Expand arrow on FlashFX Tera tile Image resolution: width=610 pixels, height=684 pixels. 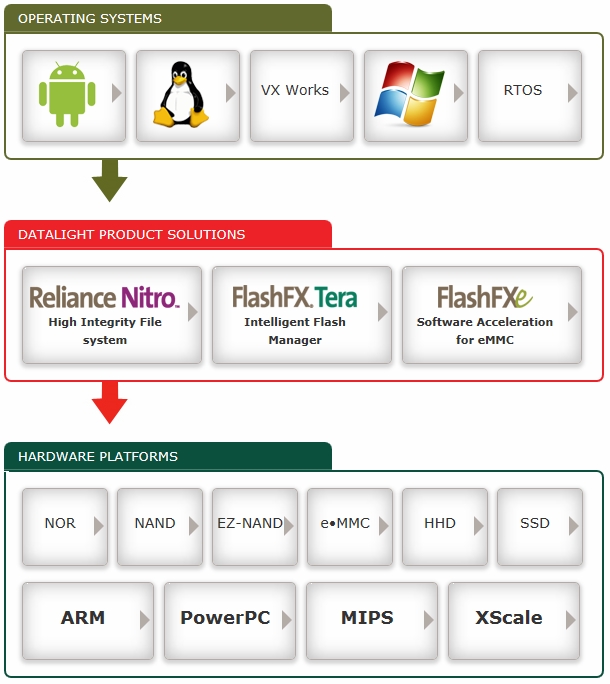[x=383, y=313]
